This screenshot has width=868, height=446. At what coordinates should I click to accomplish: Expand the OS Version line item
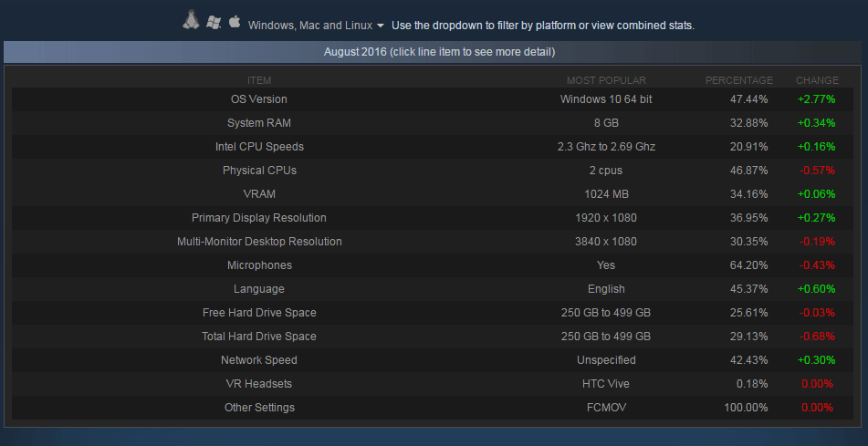[x=433, y=99]
